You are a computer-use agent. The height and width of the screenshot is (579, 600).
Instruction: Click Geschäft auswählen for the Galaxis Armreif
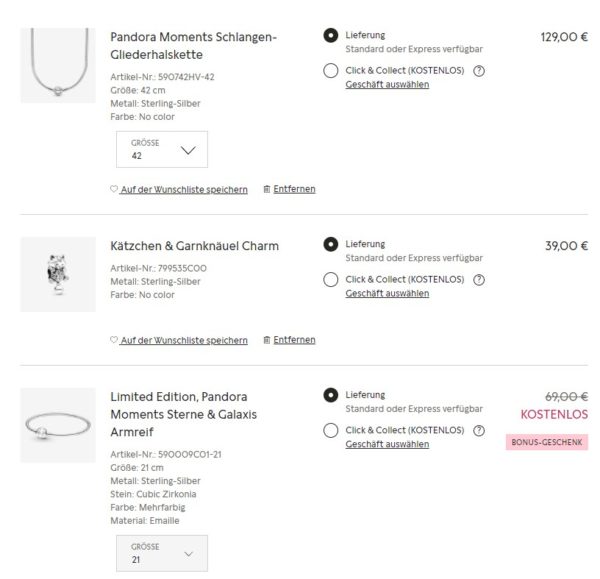point(387,444)
